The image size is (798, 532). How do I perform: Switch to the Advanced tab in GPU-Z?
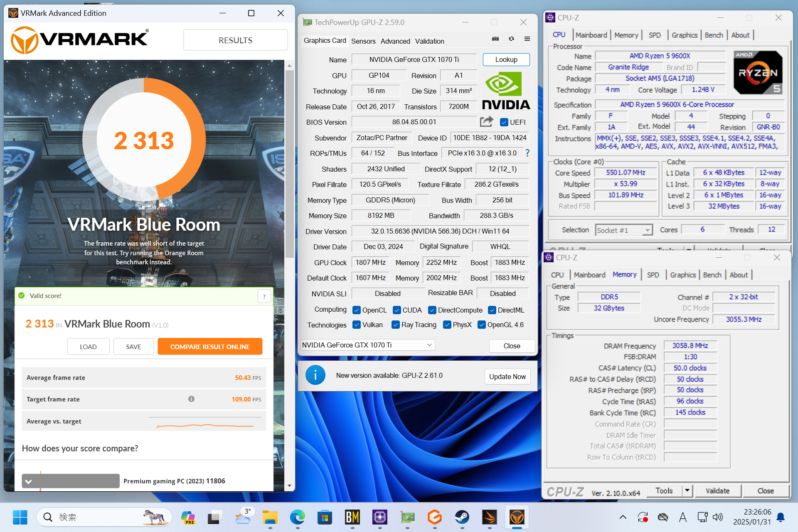click(395, 41)
